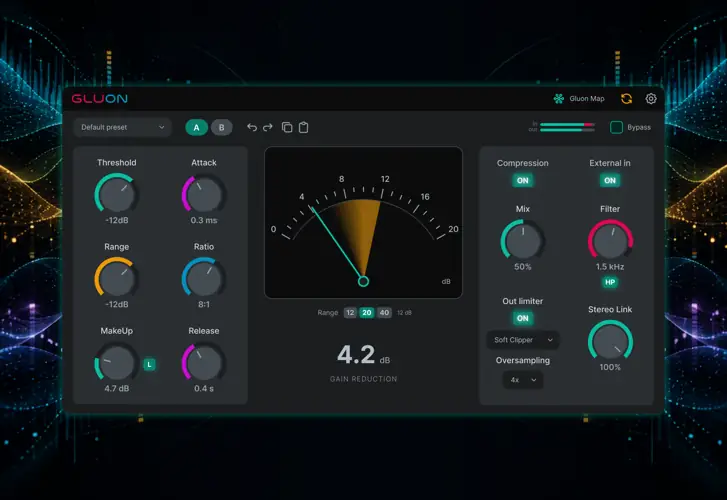
Task: Toggle External in ON switch
Action: tap(610, 180)
